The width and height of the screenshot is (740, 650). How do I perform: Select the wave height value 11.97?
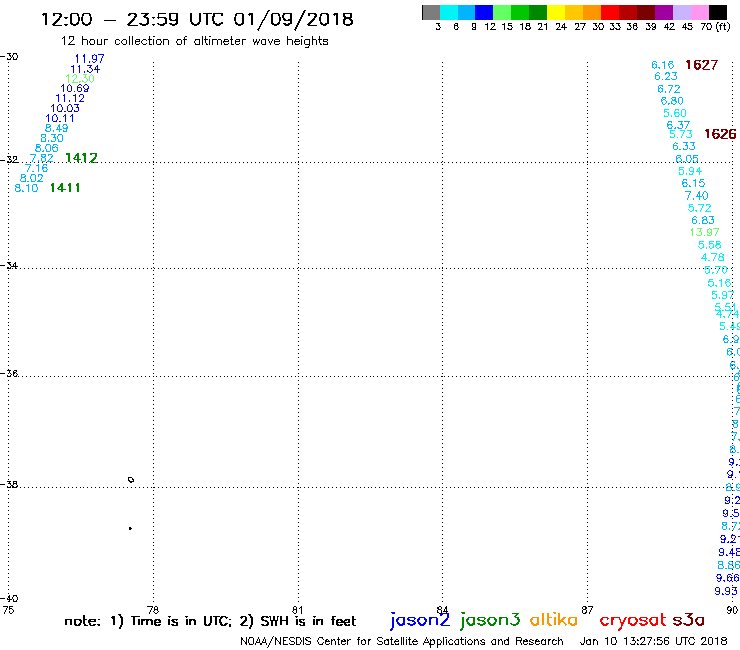click(x=90, y=59)
